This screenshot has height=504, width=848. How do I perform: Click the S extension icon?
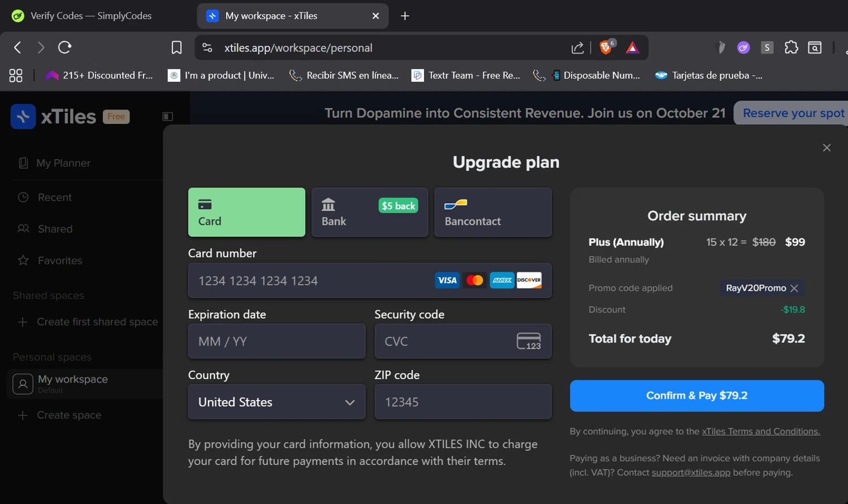767,47
